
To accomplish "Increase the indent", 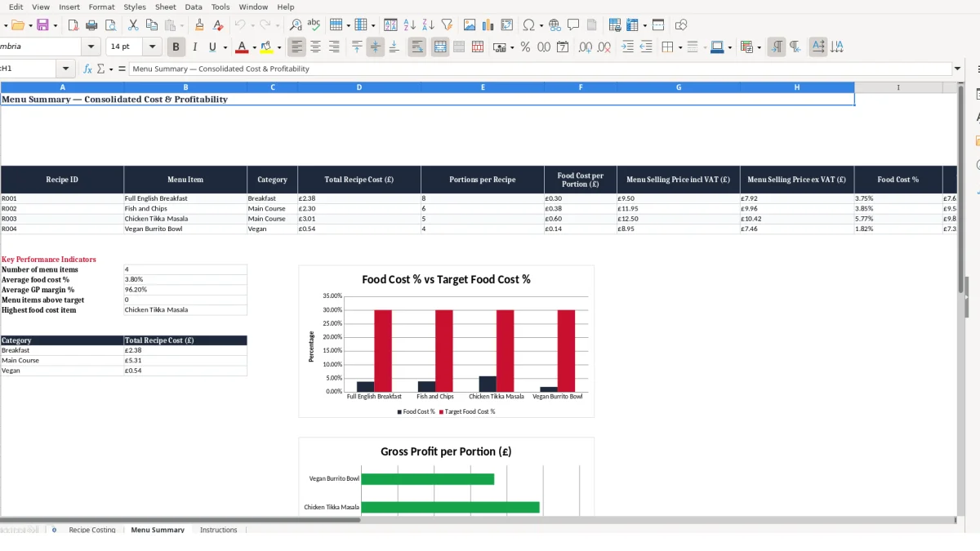I will (x=627, y=47).
